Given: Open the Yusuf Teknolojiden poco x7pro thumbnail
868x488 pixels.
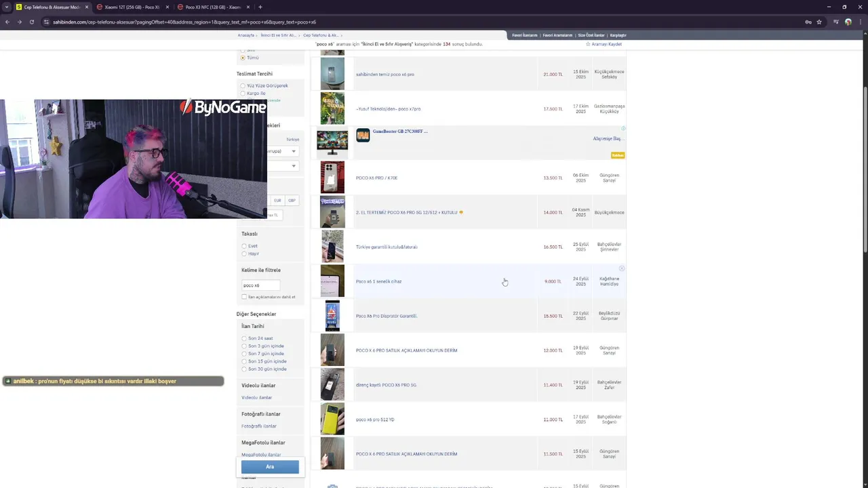Looking at the screenshot, I should [x=332, y=108].
